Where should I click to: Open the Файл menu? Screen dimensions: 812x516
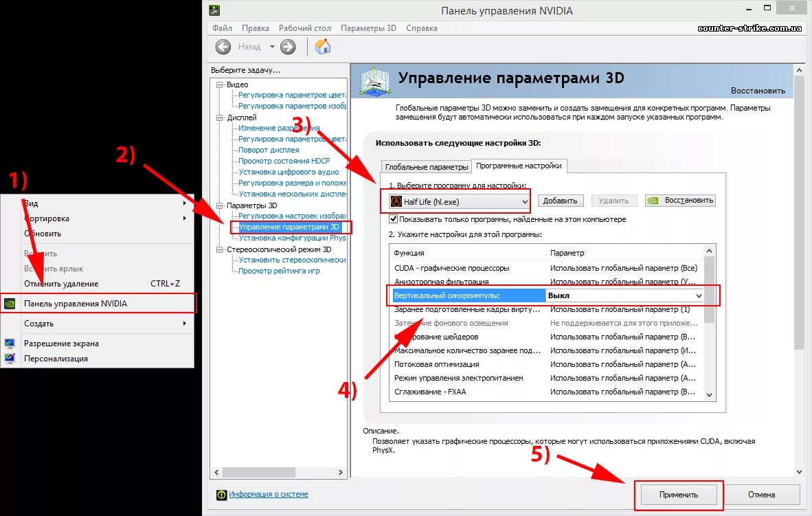(222, 28)
